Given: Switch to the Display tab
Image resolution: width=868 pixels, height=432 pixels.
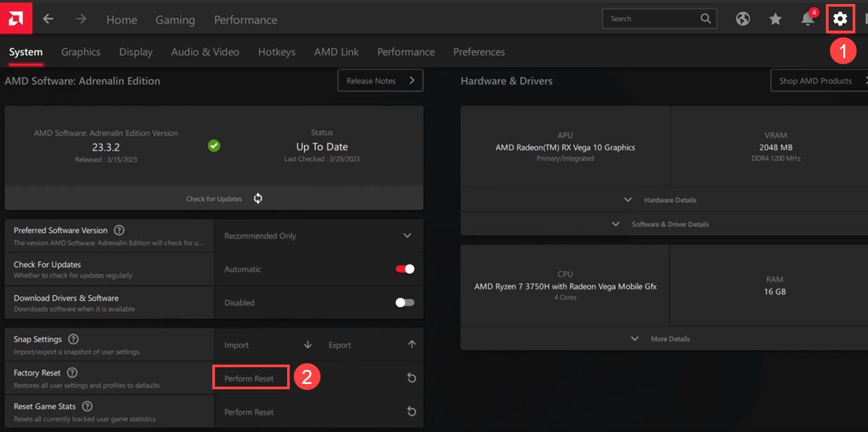Looking at the screenshot, I should point(136,52).
